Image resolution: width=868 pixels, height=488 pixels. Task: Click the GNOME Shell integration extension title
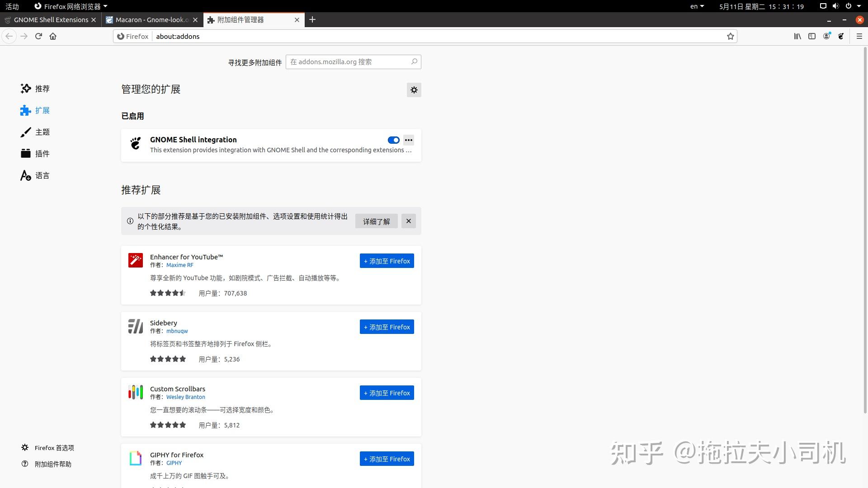[193, 140]
